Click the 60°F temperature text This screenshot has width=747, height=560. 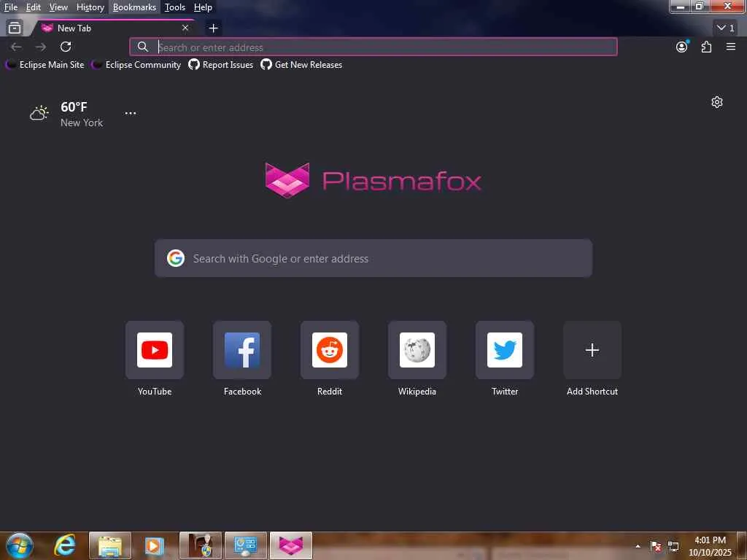[x=74, y=106]
